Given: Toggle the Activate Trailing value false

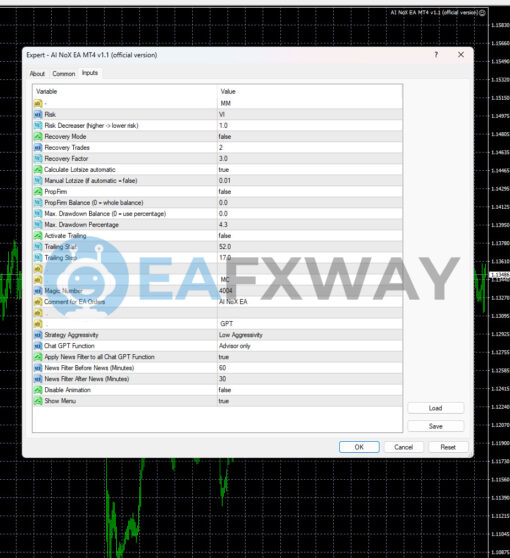Looking at the screenshot, I should coord(310,236).
